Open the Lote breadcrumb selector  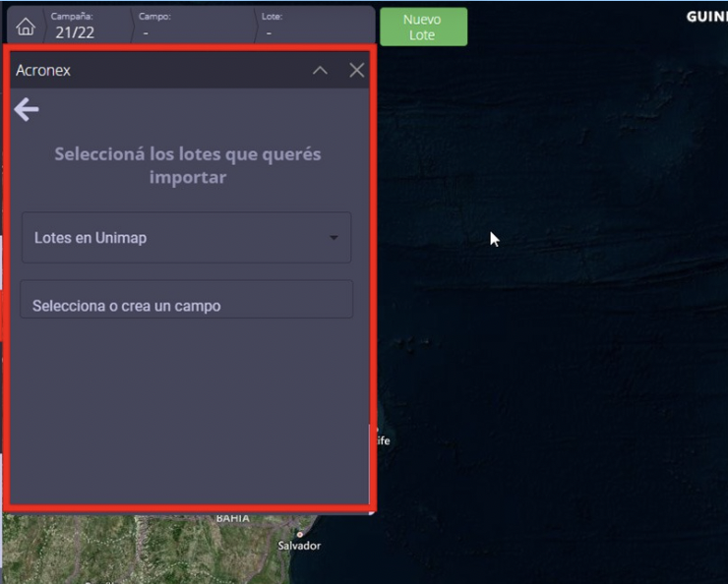[x=315, y=26]
